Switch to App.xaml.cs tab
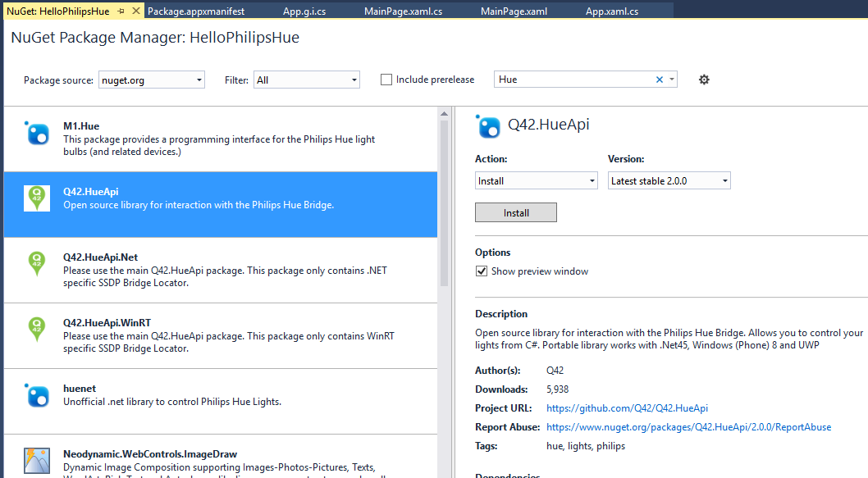Image resolution: width=868 pixels, height=478 pixels. [612, 11]
